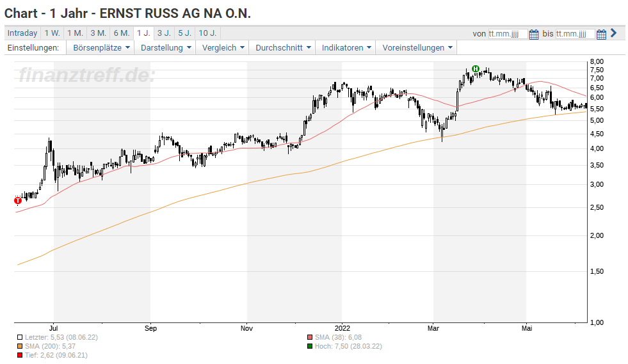Click the 'Nov' axis label
628x364 pixels.
(x=246, y=328)
